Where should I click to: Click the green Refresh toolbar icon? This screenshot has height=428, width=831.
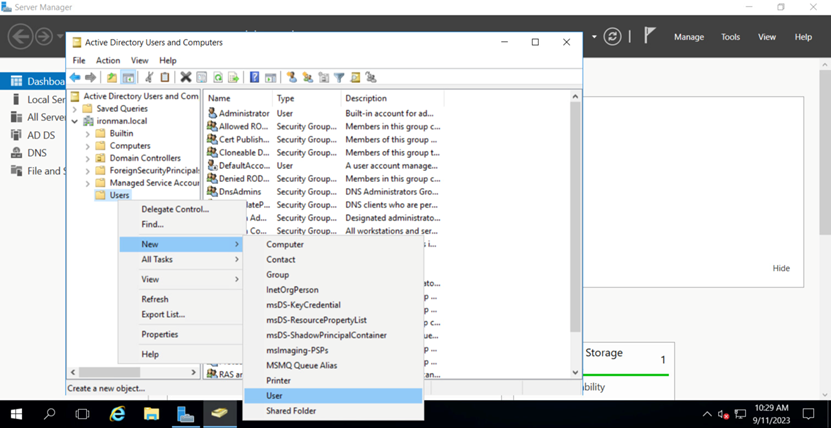218,78
